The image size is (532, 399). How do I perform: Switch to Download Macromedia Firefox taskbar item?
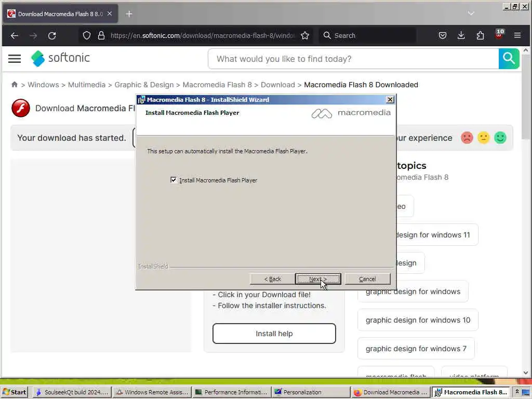coord(391,392)
